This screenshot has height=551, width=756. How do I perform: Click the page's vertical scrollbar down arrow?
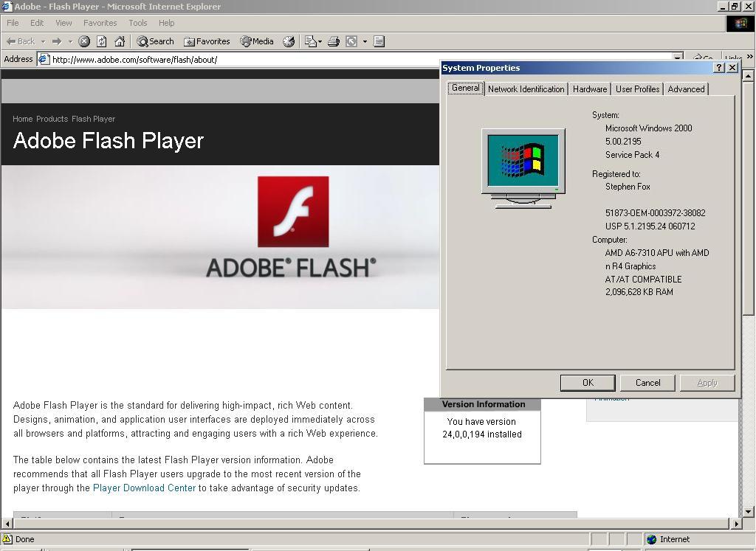[x=748, y=511]
